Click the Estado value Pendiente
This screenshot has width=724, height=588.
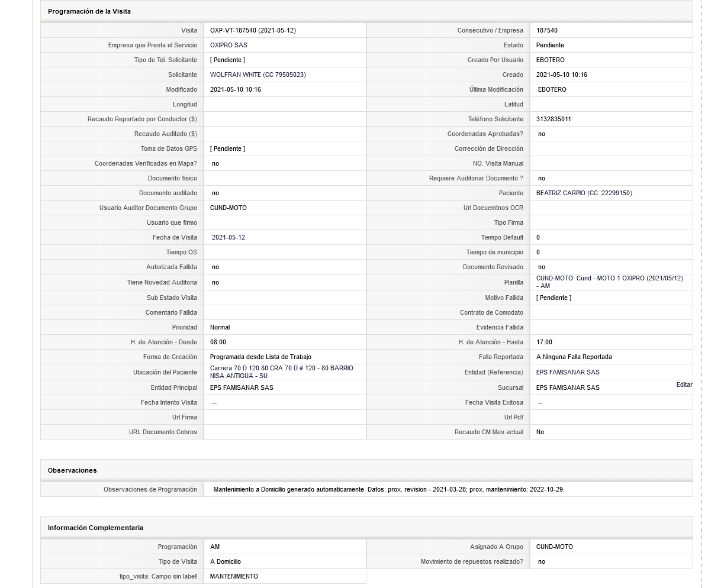(x=550, y=45)
